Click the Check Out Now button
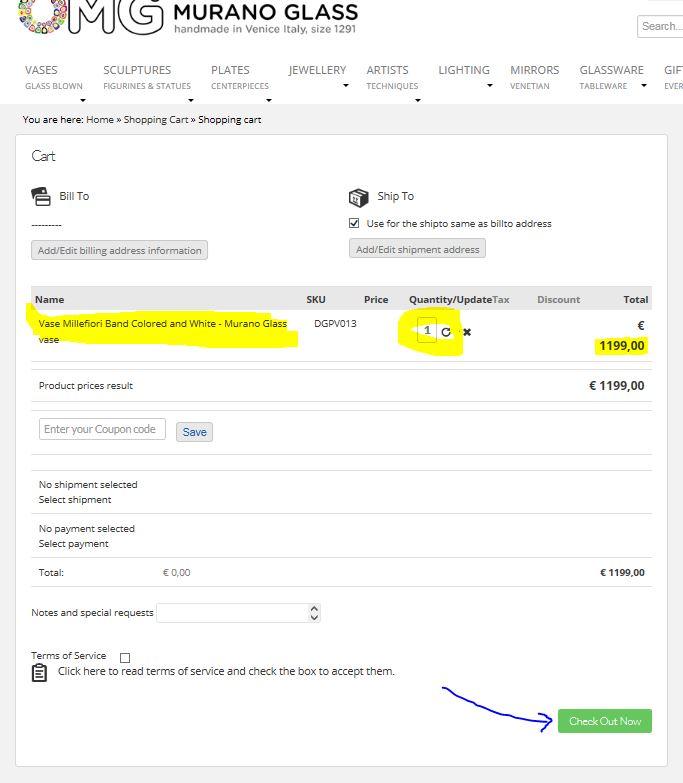This screenshot has width=683, height=783. [604, 721]
